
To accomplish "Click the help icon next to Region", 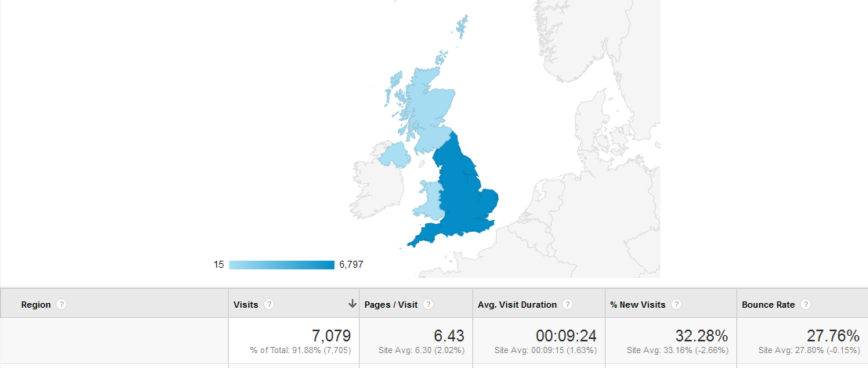I will click(61, 305).
